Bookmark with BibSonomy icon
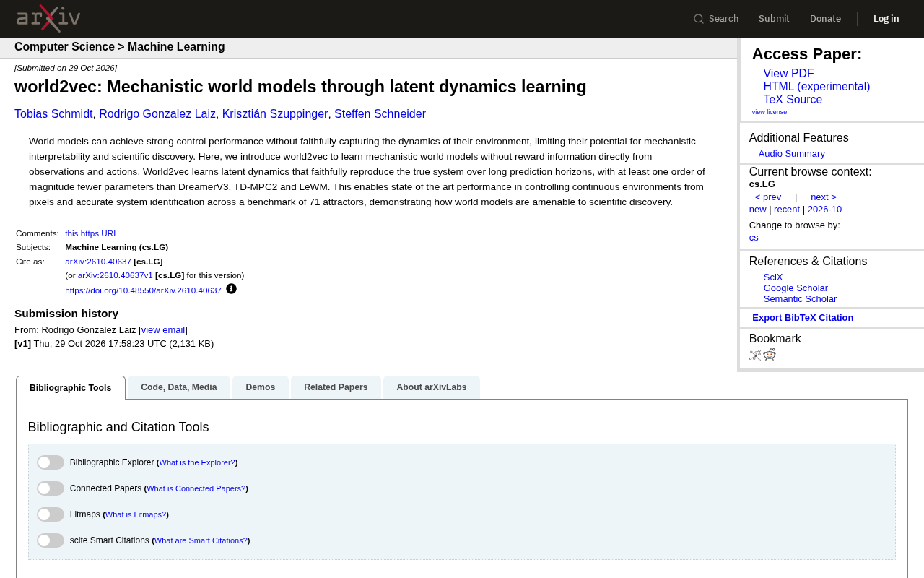924x578 pixels. [755, 355]
